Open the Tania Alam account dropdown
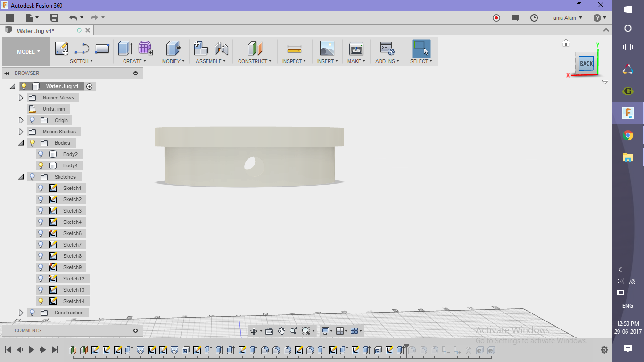The image size is (644, 362). click(567, 18)
